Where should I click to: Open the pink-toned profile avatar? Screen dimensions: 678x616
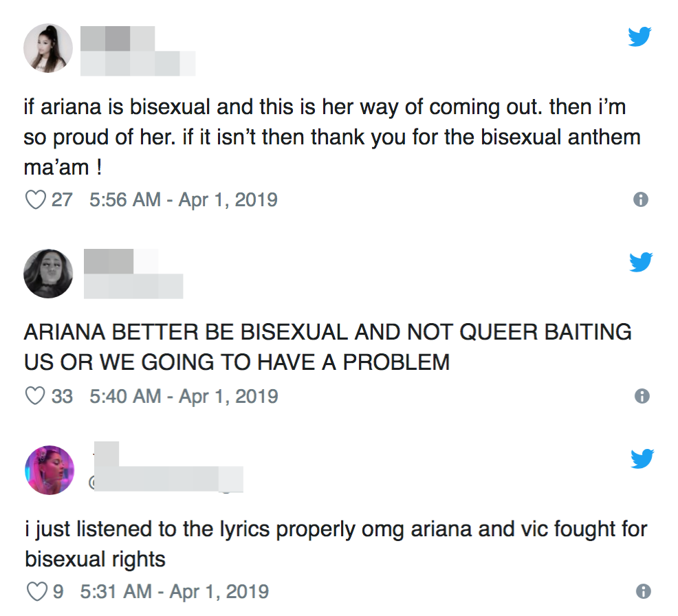click(50, 470)
